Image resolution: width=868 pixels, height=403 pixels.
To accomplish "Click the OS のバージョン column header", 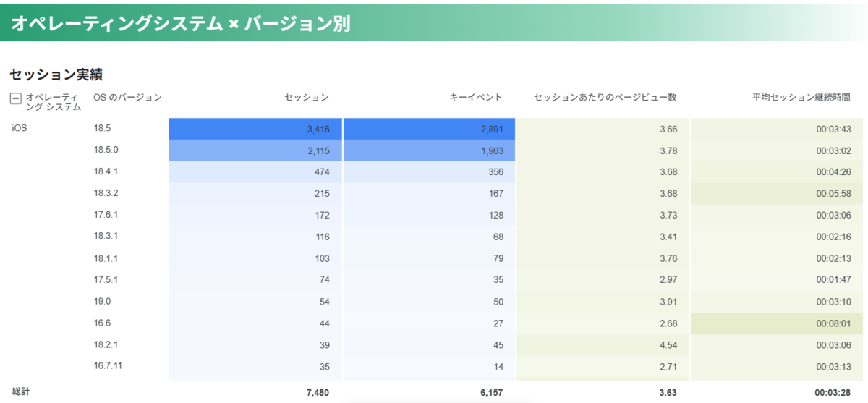I will click(x=127, y=97).
